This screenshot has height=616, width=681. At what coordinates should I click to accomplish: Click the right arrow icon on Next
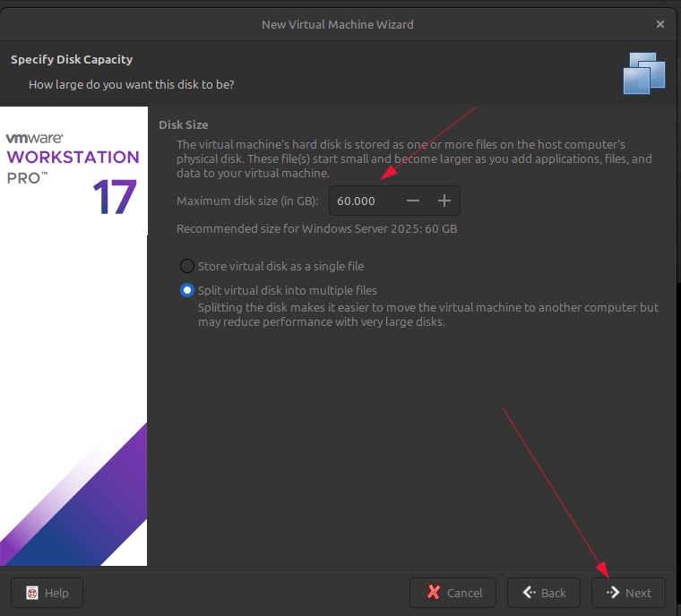point(614,593)
